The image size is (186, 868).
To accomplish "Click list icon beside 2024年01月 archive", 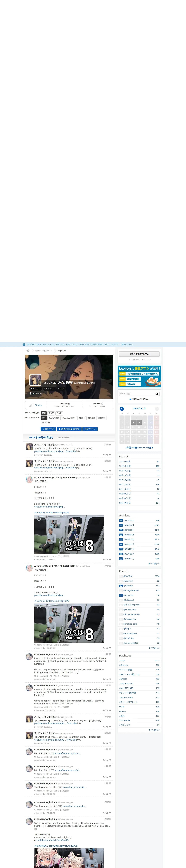I will 121,549.
